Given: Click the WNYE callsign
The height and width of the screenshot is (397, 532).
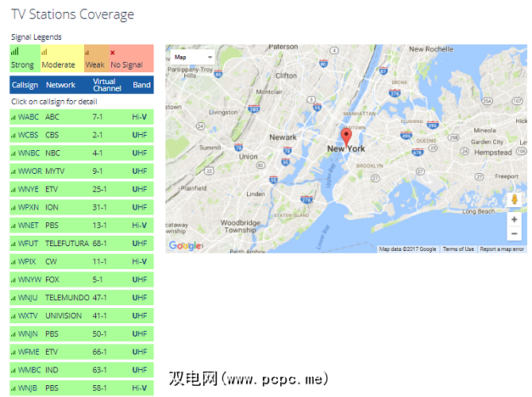Looking at the screenshot, I should (28, 189).
